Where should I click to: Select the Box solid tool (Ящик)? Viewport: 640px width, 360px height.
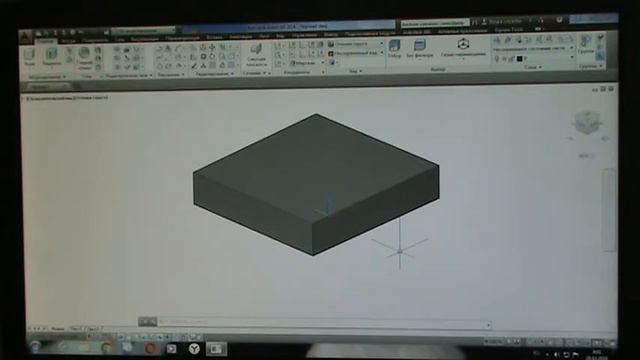click(29, 56)
